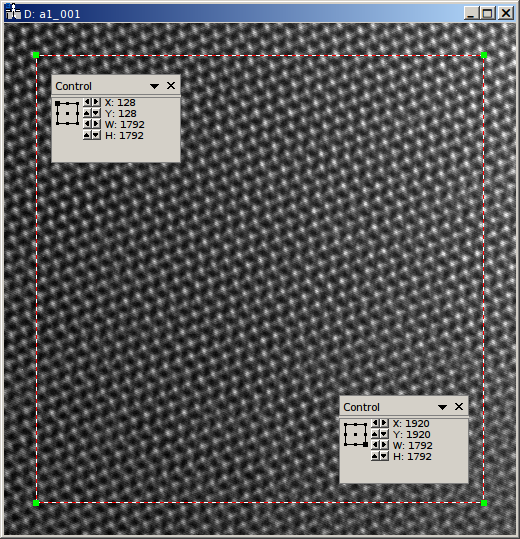Click the top-left green ROI corner handle
The image size is (520, 539).
click(36, 55)
